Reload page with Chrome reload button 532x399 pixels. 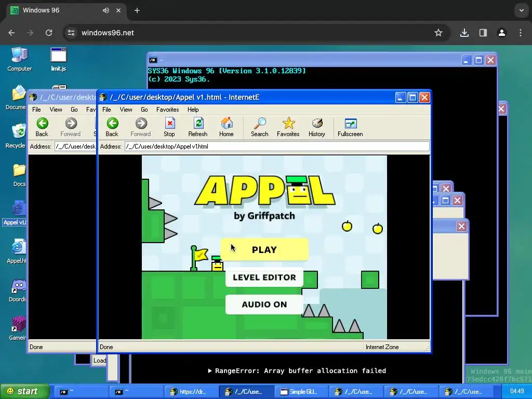point(49,33)
